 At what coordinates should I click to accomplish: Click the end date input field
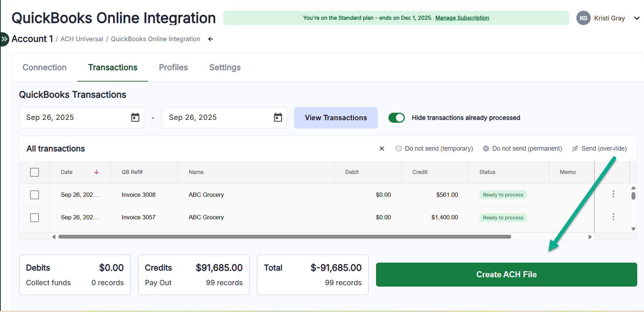224,118
